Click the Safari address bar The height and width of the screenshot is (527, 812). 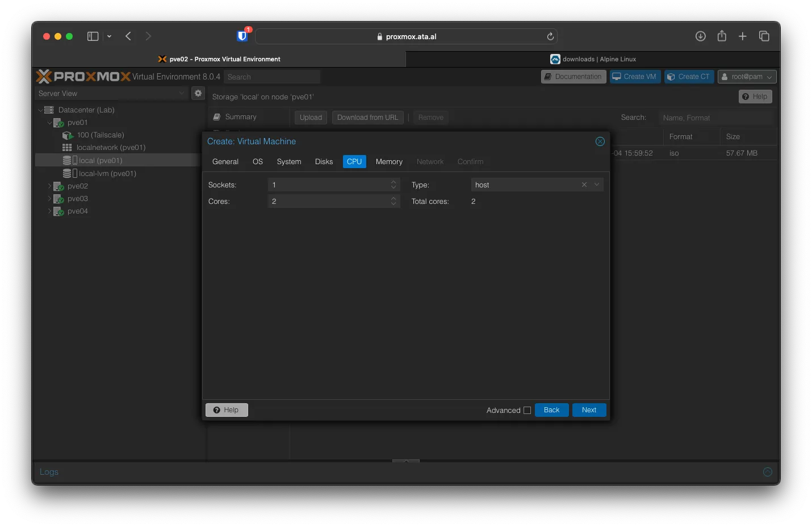406,36
